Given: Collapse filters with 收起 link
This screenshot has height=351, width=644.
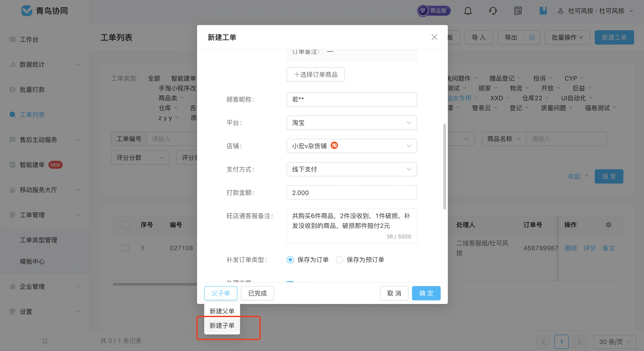Looking at the screenshot, I should click(x=578, y=176).
